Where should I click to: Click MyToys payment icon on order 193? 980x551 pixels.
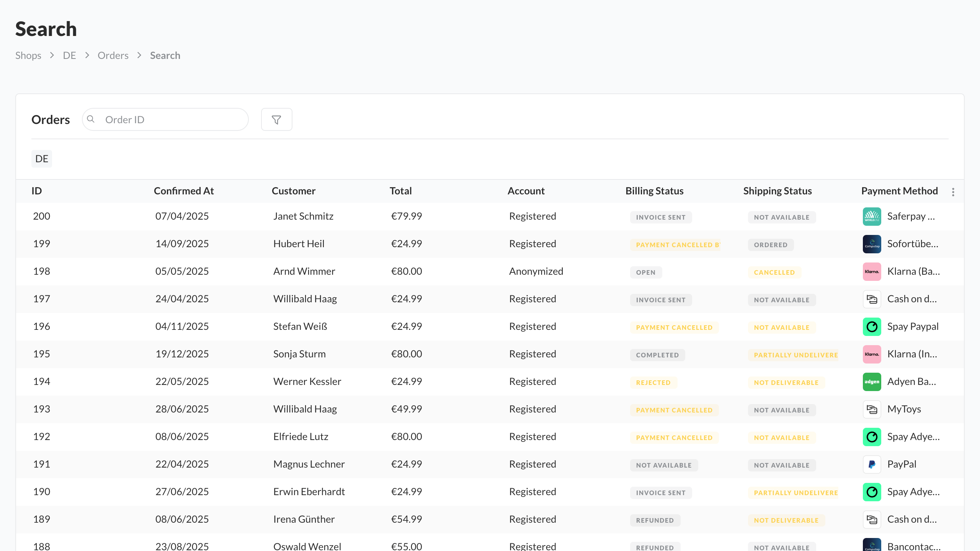872,409
